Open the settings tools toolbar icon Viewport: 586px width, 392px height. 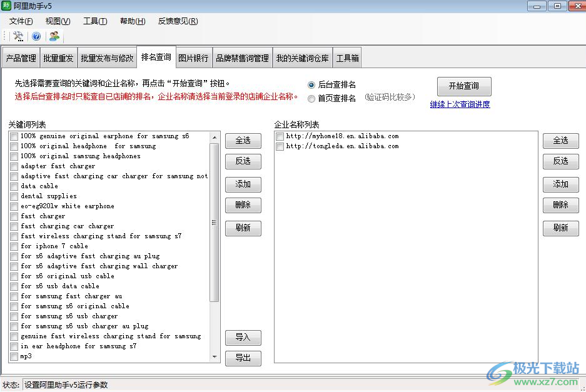(x=18, y=36)
